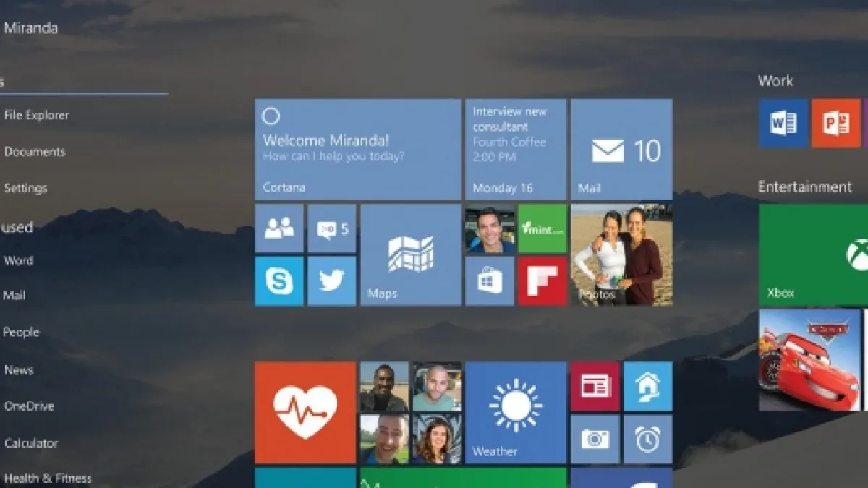Open the Twitter tile
The height and width of the screenshot is (488, 868).
point(331,281)
